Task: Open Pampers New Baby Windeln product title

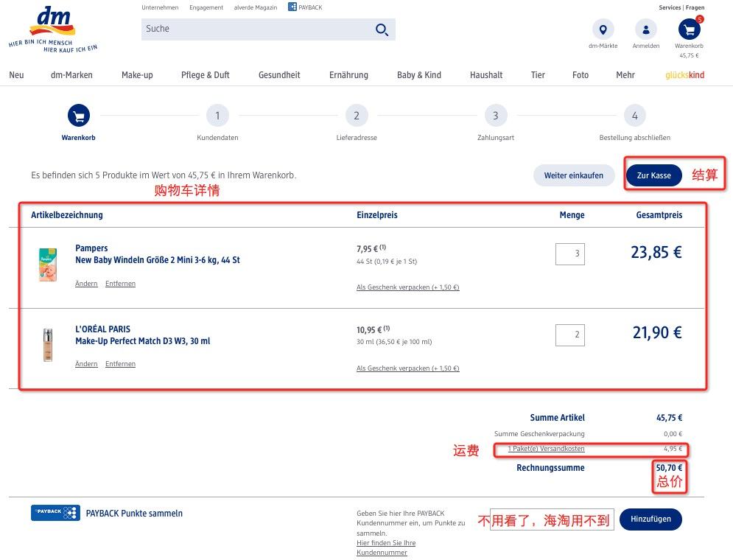Action: click(158, 253)
